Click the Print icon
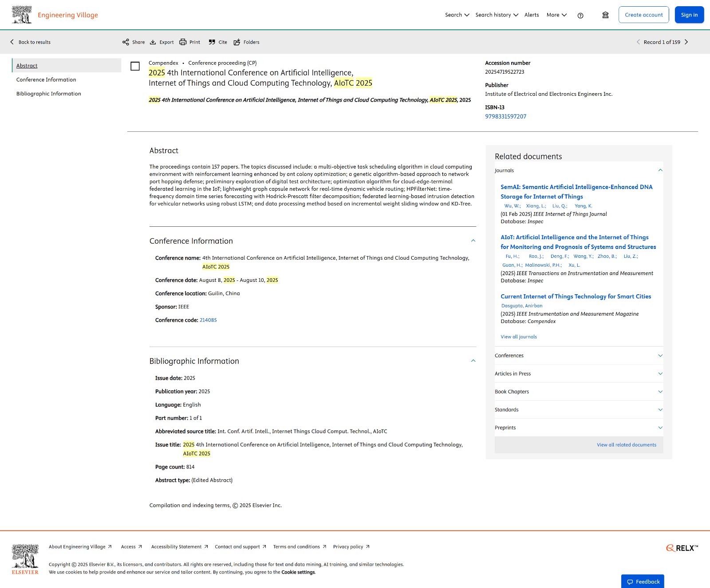This screenshot has width=710, height=588. click(183, 42)
